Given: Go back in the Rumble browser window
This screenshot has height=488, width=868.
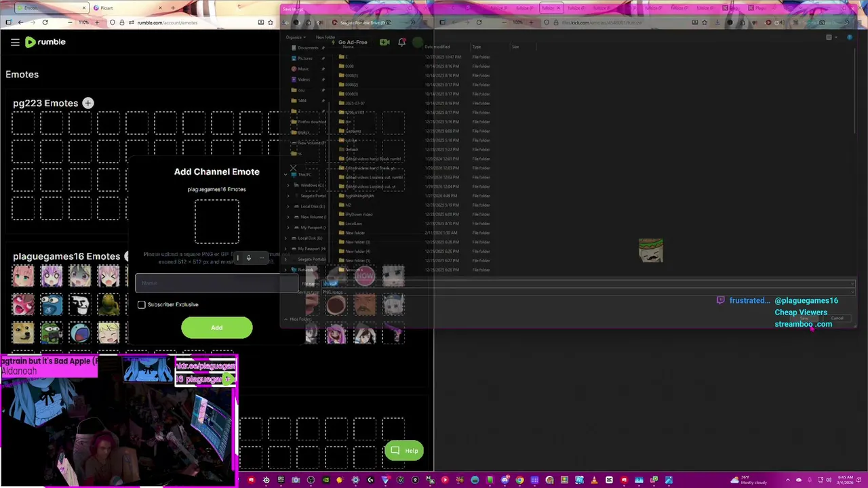Looking at the screenshot, I should 20,22.
